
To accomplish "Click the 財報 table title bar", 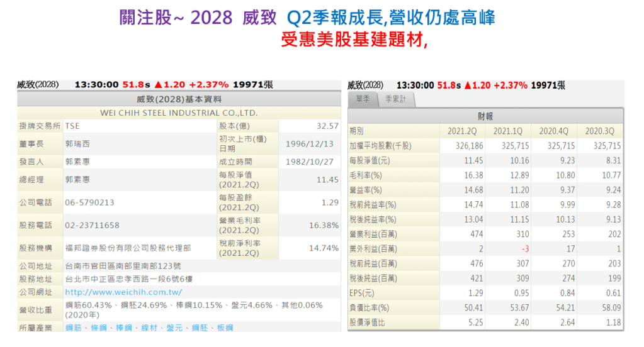I will tap(485, 116).
